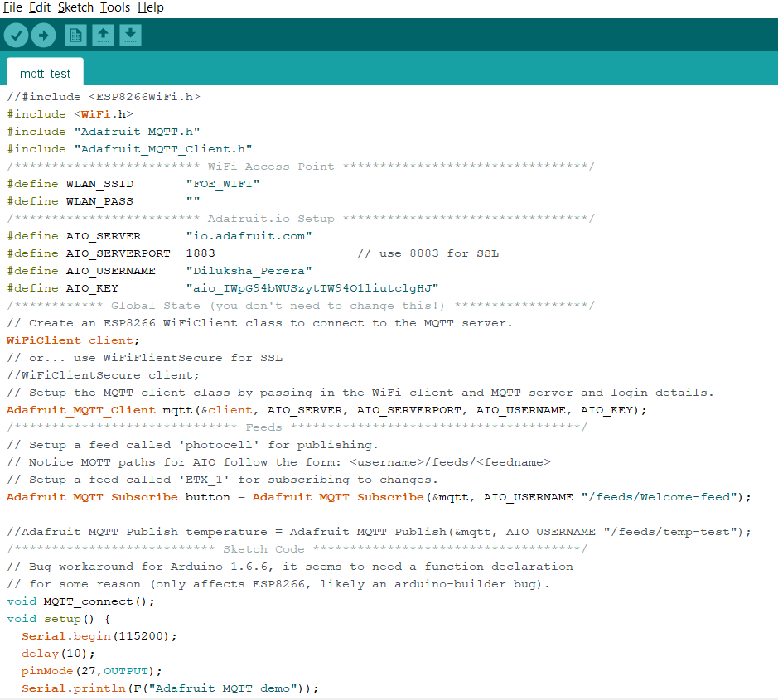Click the 'pinMode(27,OUTPUT);' line
The image size is (778, 700).
92,671
